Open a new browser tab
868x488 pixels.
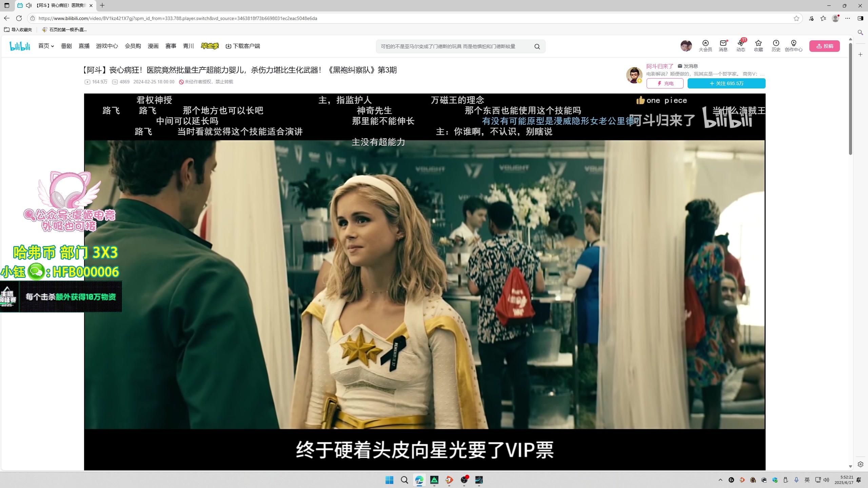coord(102,5)
